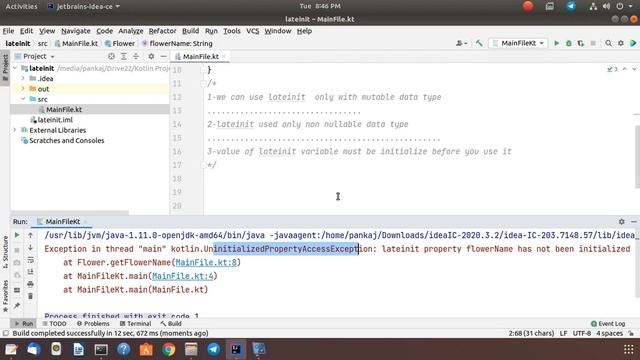Image resolution: width=640 pixels, height=360 pixels.
Task: Open TODO tool window button
Action: pos(54,324)
